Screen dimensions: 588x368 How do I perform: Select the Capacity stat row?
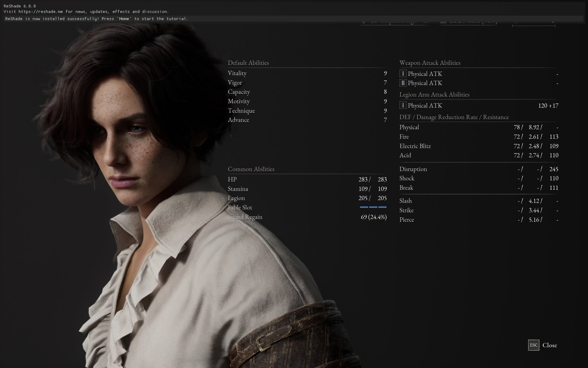[x=307, y=92]
